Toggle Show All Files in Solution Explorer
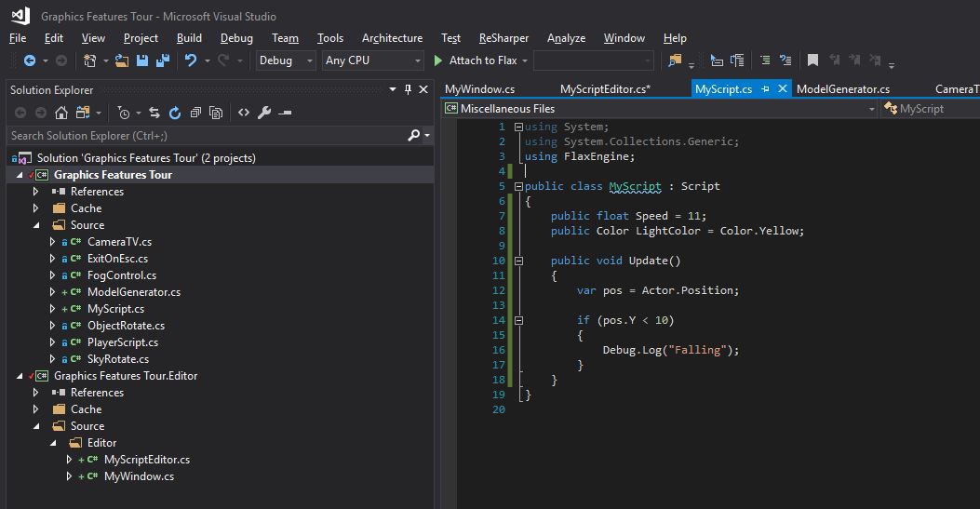The image size is (980, 509). [x=216, y=113]
